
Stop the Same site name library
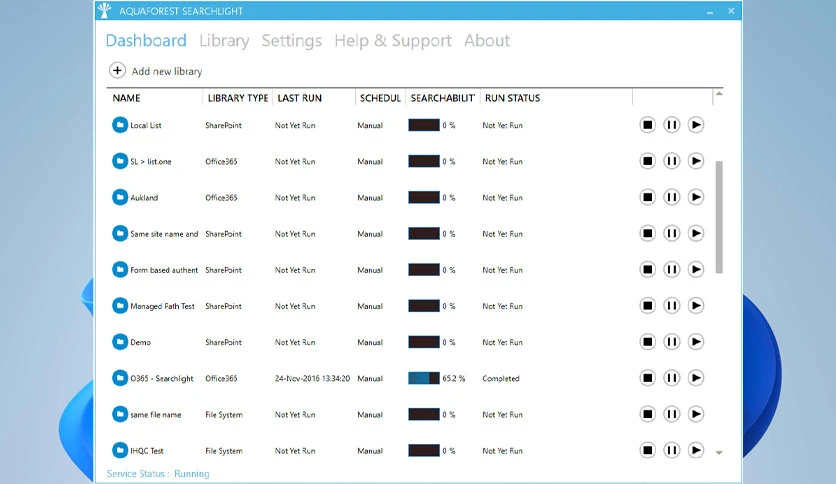[647, 233]
